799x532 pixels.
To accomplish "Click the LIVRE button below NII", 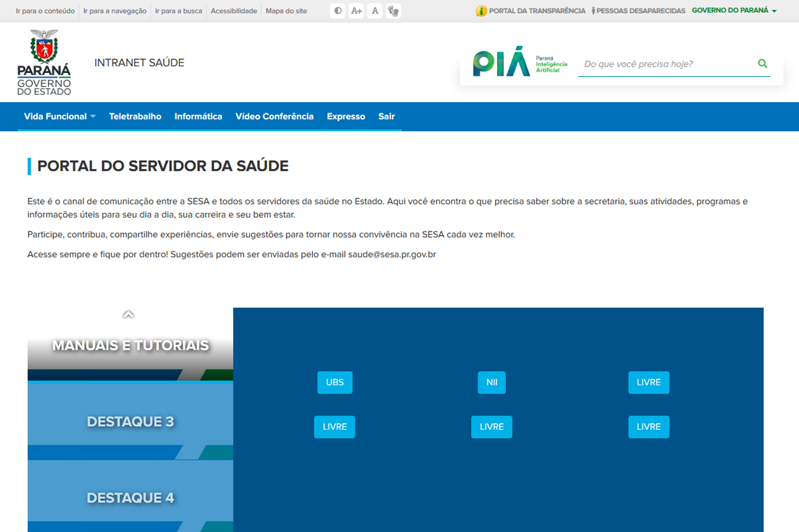I will (x=492, y=427).
